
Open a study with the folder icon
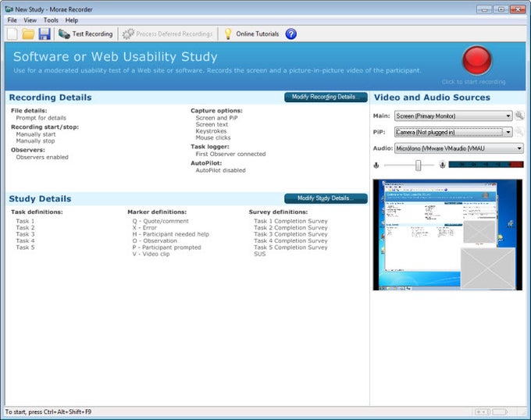pos(28,34)
